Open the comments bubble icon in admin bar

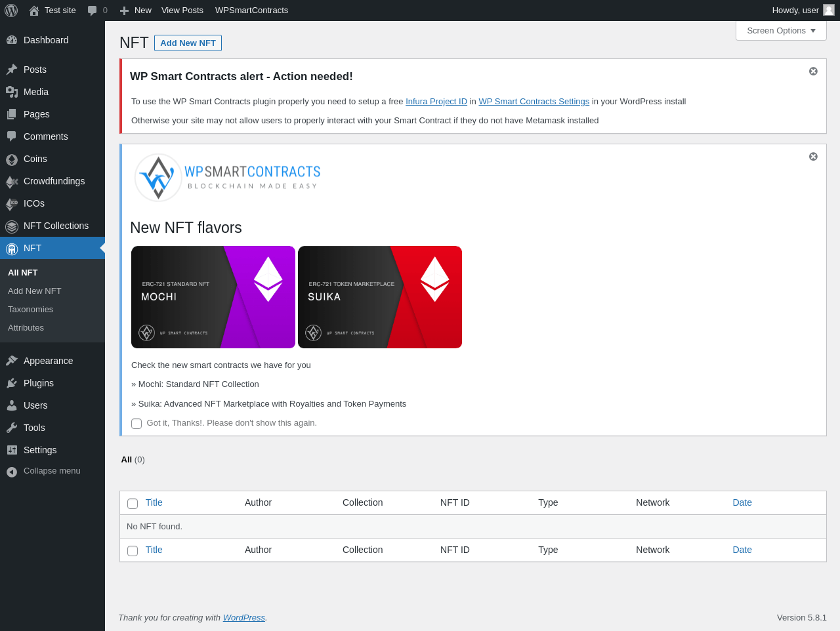pyautogui.click(x=93, y=10)
